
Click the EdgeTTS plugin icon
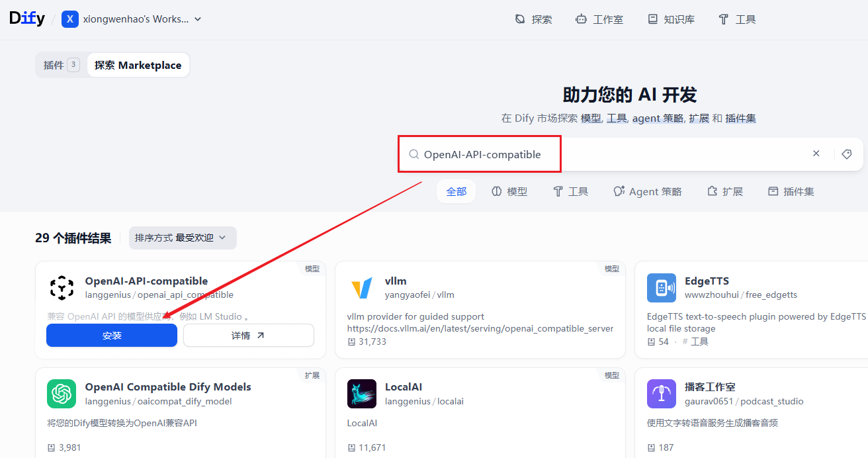[x=662, y=288]
